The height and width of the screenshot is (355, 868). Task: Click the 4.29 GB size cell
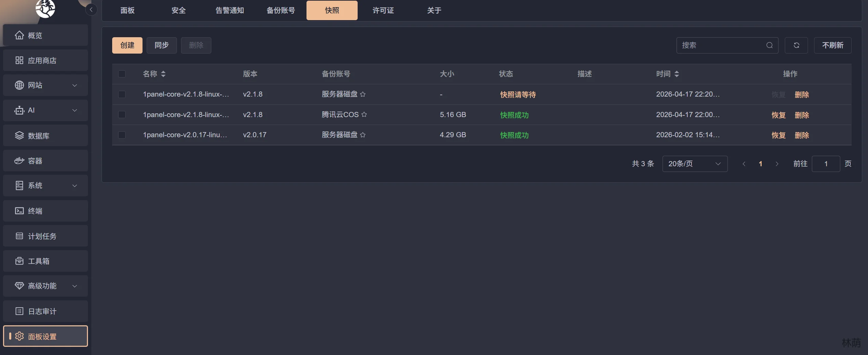(x=453, y=135)
